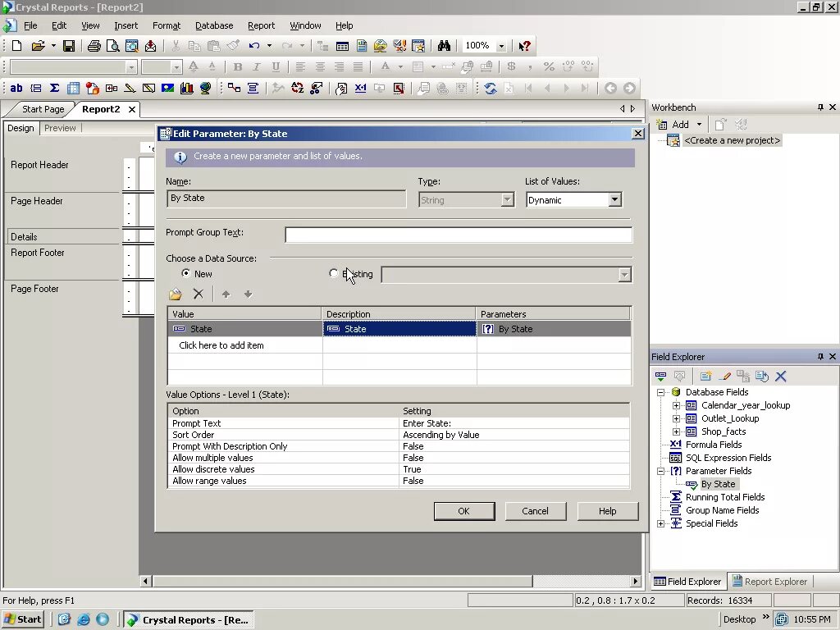Switch to the Start Page tab

tap(43, 109)
